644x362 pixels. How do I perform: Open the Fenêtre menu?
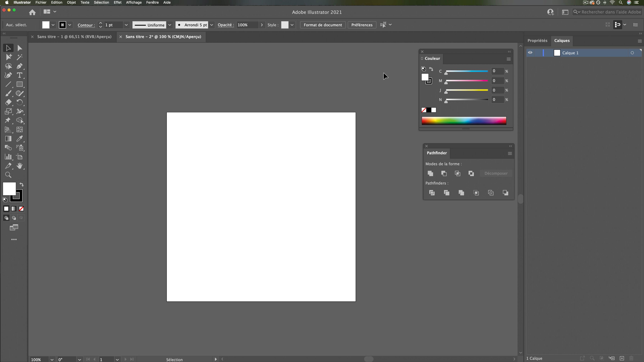(x=152, y=2)
